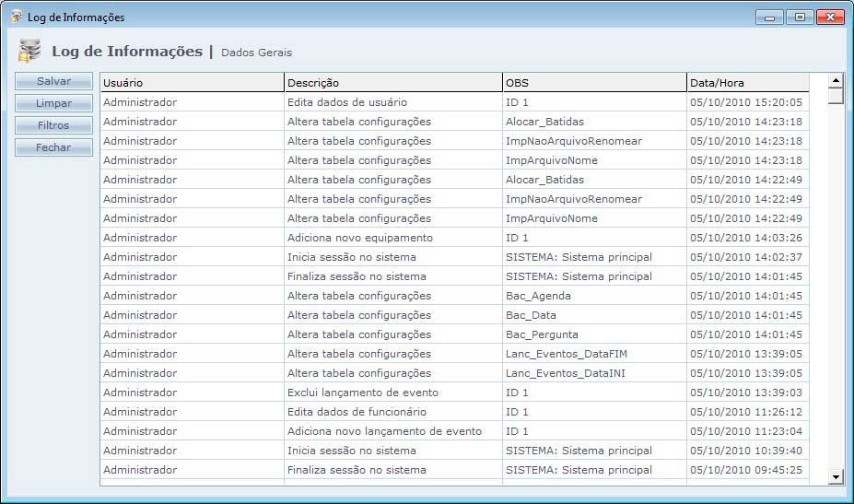This screenshot has height=504, width=854.
Task: Click the vertical scrollbar thumb
Action: (836, 97)
